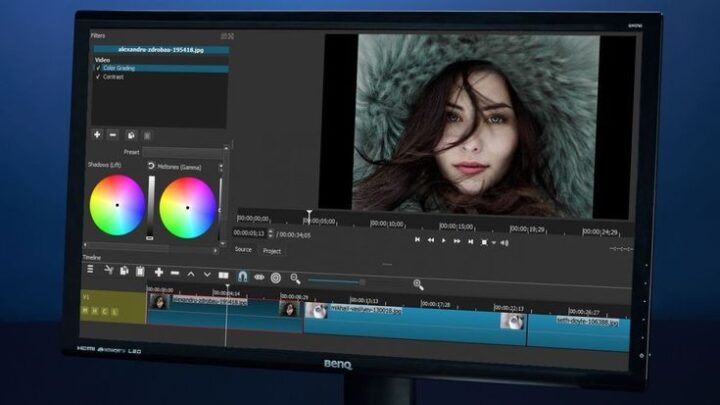Remove the selected filter with the minus button
Image resolution: width=720 pixels, height=405 pixels.
coord(114,134)
